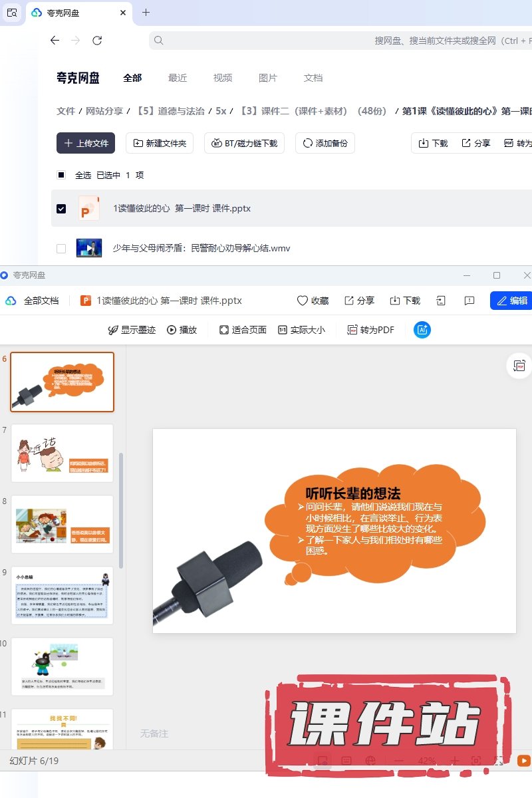Click the page refresh icon

(x=97, y=41)
